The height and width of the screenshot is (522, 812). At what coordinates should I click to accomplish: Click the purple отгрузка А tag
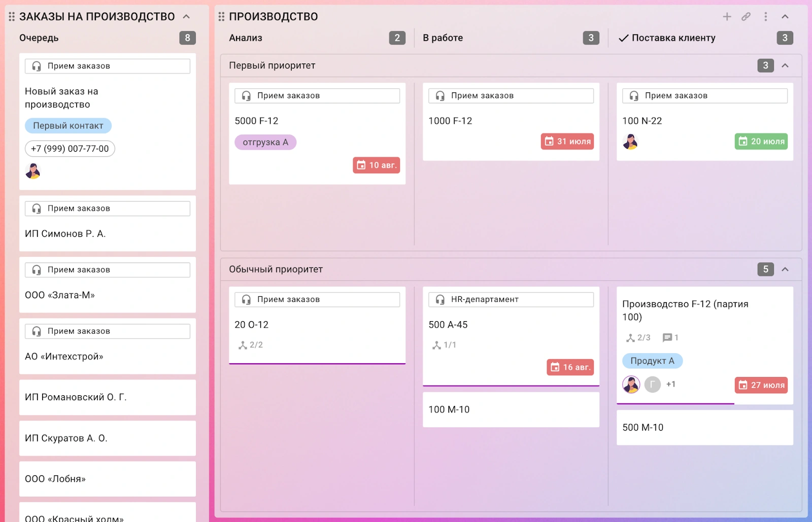pyautogui.click(x=265, y=143)
